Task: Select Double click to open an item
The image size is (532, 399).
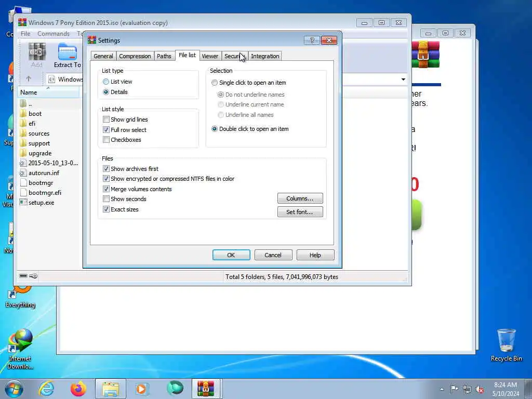Action: (215, 129)
